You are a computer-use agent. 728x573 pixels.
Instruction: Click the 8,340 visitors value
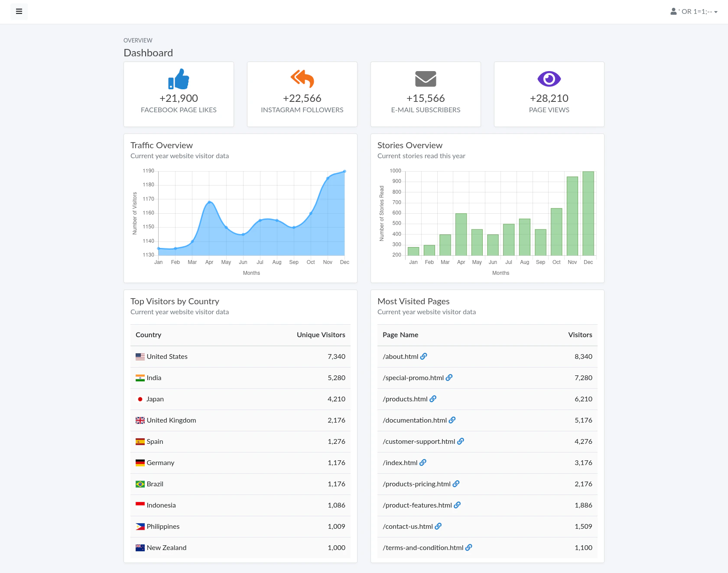[x=583, y=357]
